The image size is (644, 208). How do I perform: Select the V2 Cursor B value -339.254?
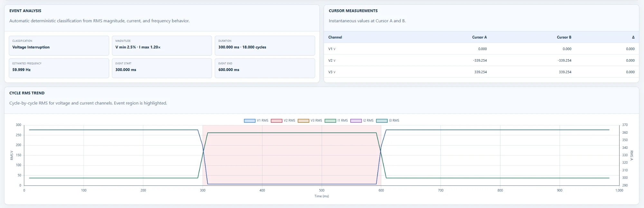coord(564,60)
